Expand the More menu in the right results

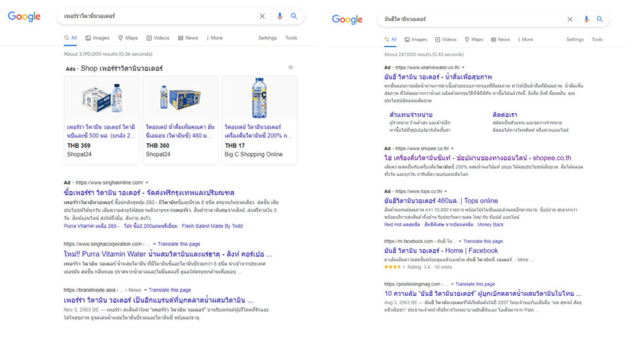pos(525,40)
